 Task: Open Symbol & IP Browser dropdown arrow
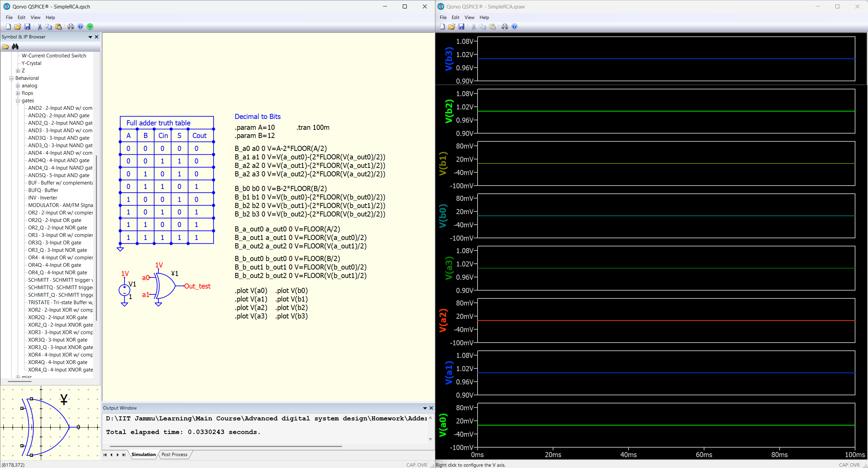(x=90, y=37)
